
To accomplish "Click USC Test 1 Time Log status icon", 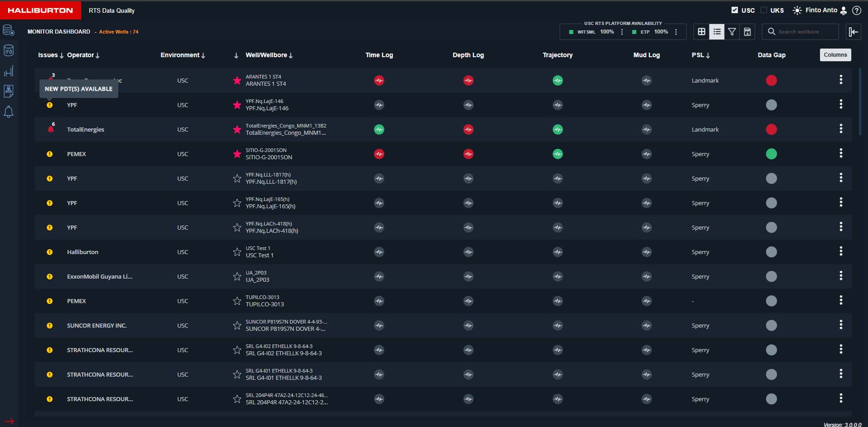I will point(379,252).
